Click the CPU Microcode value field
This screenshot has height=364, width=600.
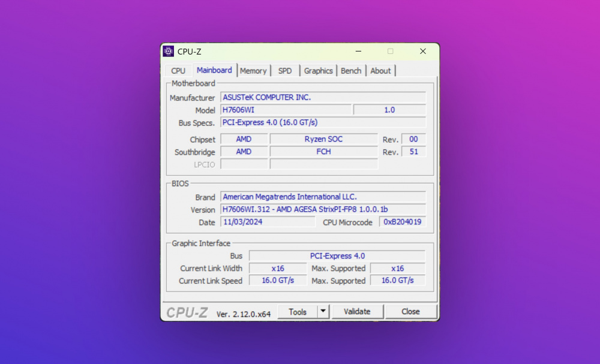(402, 222)
